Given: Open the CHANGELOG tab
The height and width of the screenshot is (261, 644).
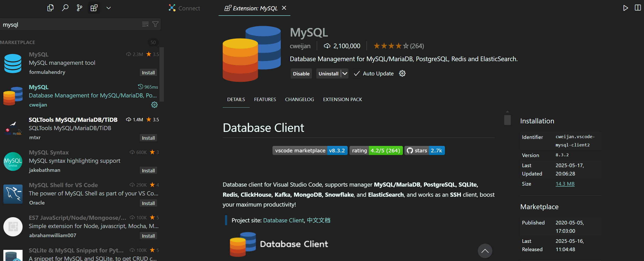Looking at the screenshot, I should [x=299, y=100].
